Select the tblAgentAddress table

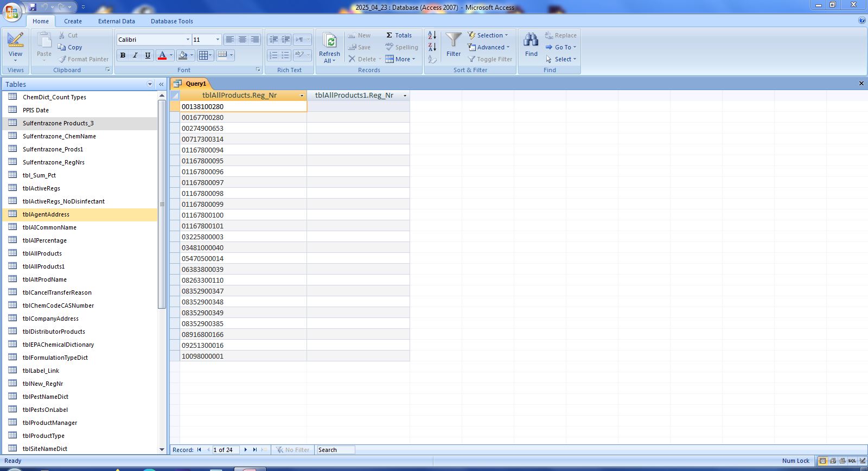[x=80, y=214]
